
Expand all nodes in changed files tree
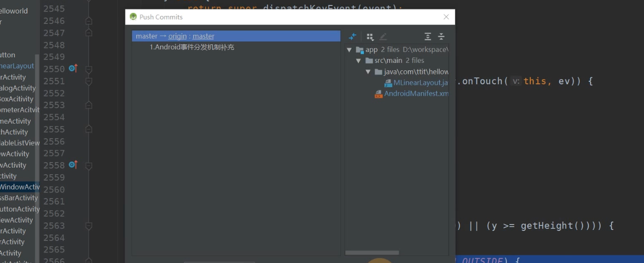coord(428,37)
